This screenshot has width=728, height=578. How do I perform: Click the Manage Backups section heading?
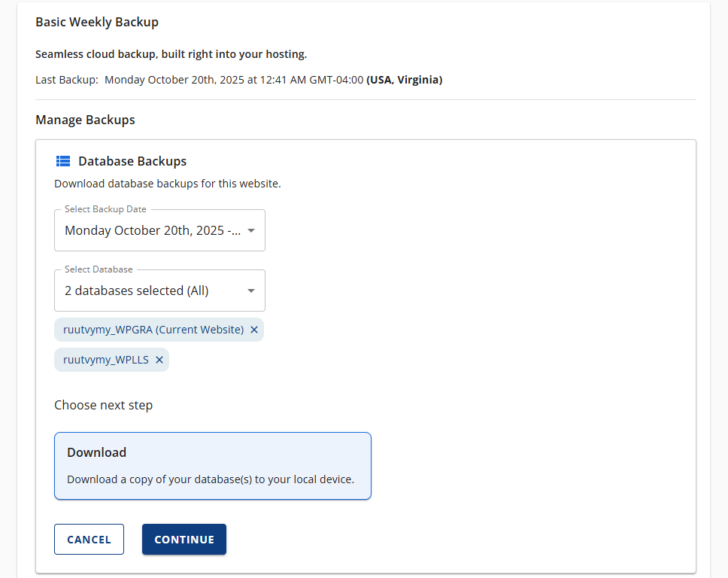pyautogui.click(x=84, y=120)
